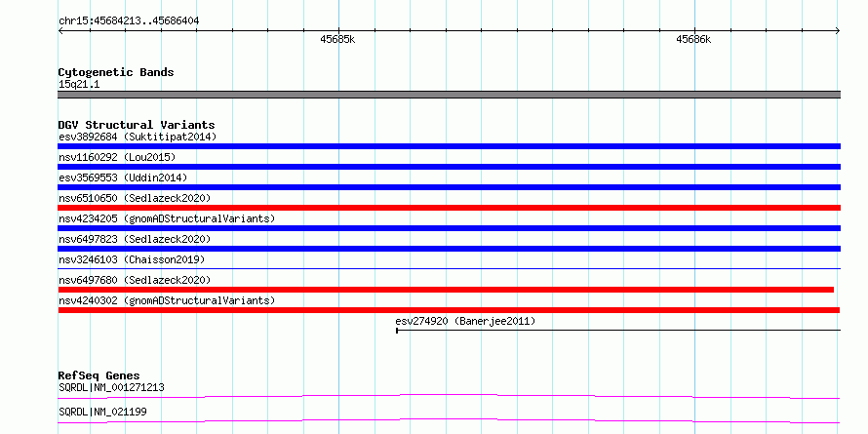Screen dimensions: 868x434
Task: Select the esv3569553 blue variant bar
Action: [x=449, y=187]
